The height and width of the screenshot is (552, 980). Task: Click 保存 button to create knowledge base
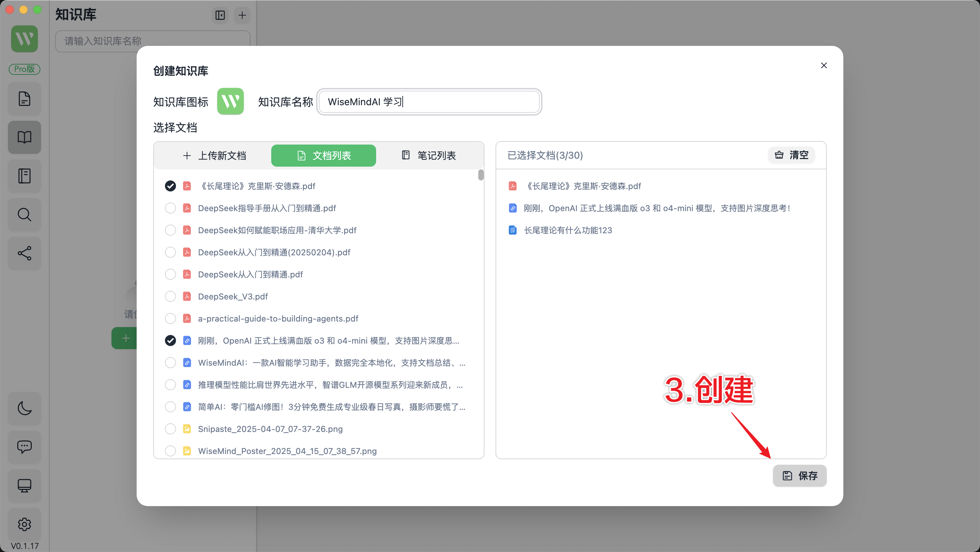pyautogui.click(x=799, y=475)
